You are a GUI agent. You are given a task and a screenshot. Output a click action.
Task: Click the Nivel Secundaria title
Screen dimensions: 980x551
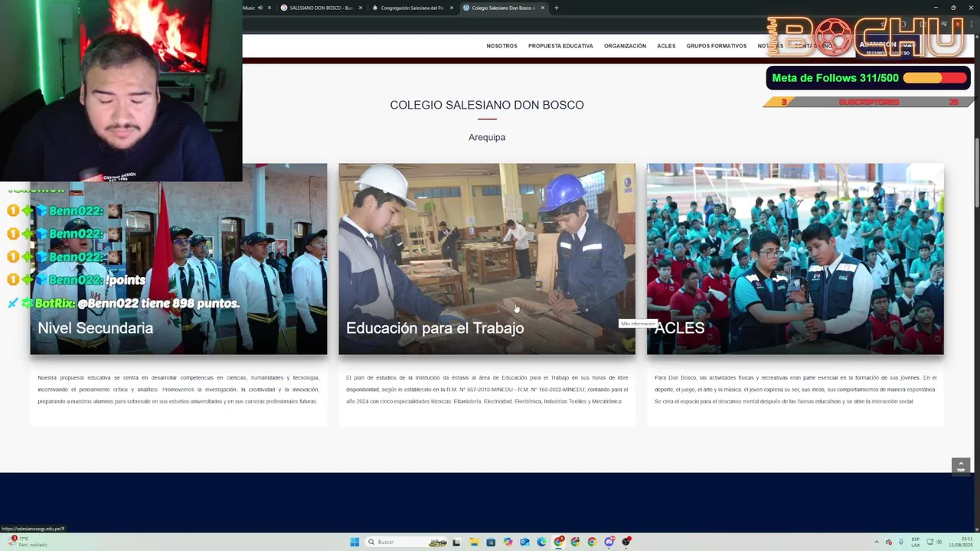96,328
